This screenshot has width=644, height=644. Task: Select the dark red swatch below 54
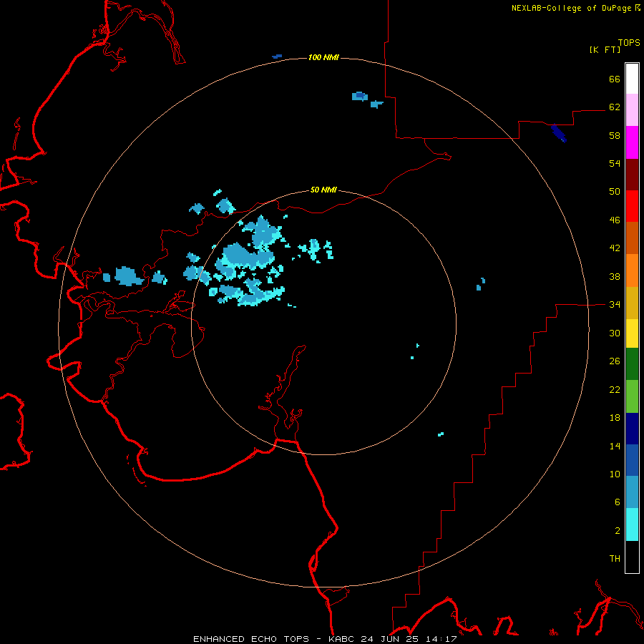point(632,175)
